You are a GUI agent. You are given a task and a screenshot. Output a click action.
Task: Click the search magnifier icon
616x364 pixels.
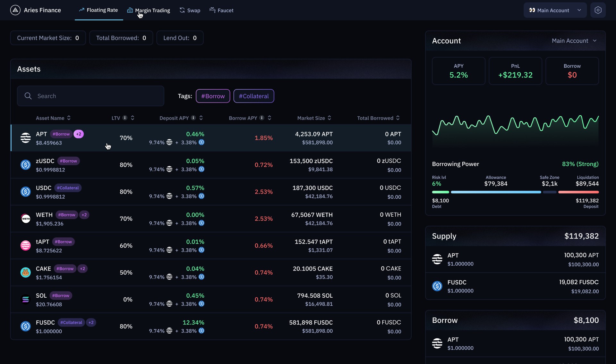(x=28, y=96)
